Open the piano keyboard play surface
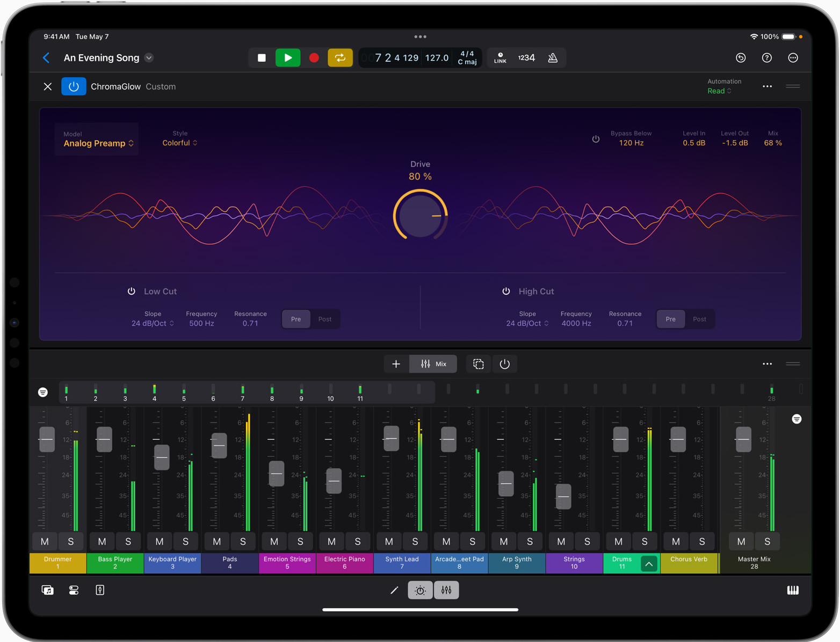The image size is (840, 642). (x=793, y=590)
